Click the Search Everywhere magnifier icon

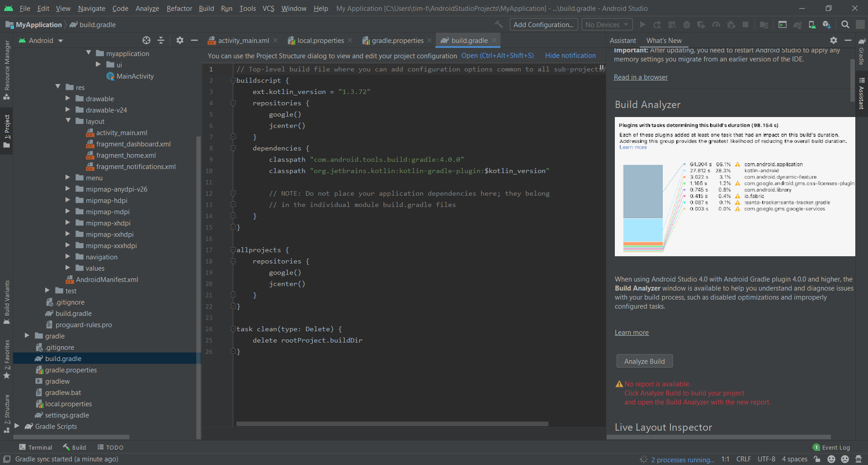pyautogui.click(x=845, y=25)
